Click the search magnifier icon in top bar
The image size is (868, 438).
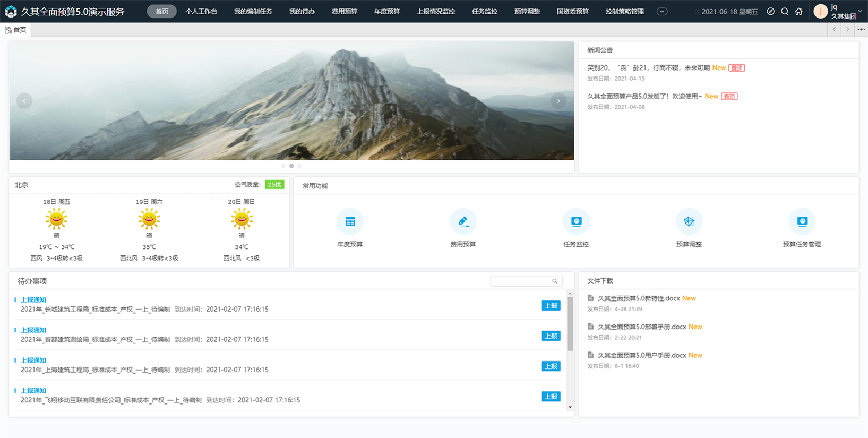coord(785,12)
